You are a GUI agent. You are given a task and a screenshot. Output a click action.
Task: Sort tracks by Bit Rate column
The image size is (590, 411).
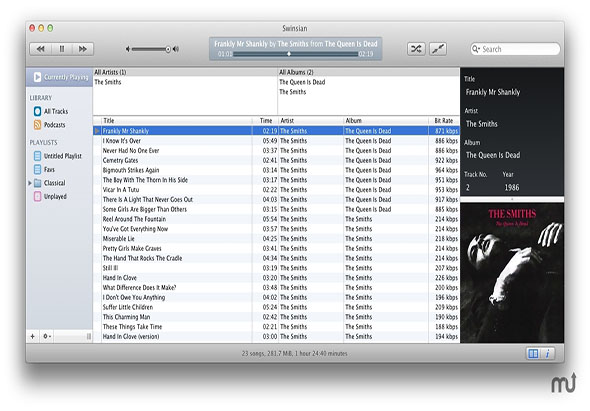[x=444, y=121]
